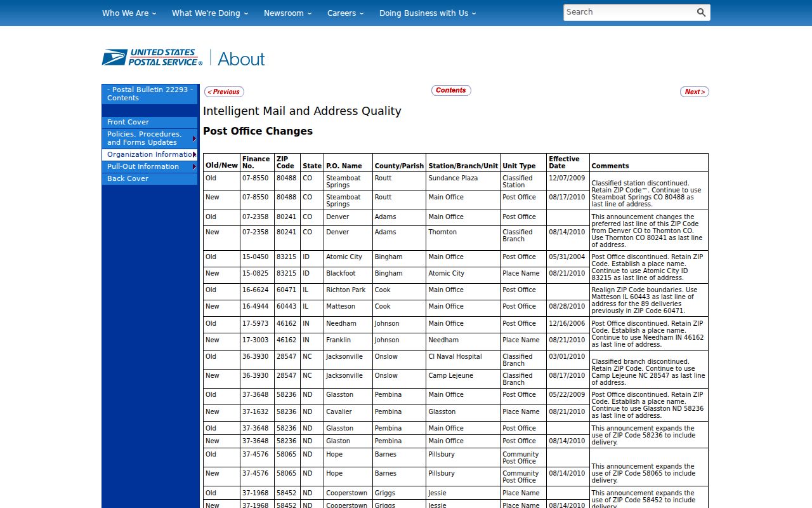
Task: Select ZIP code 60471 cell
Action: [287, 292]
